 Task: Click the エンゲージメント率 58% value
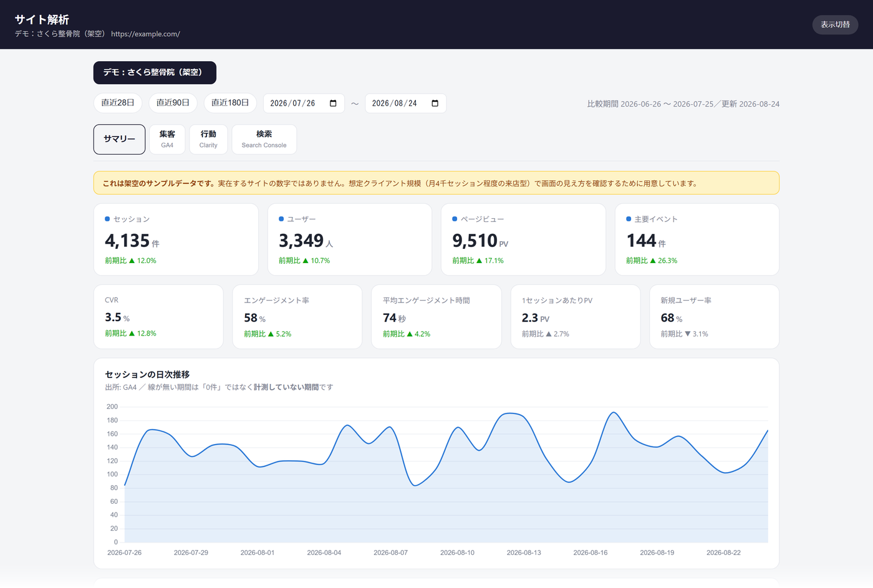point(254,318)
